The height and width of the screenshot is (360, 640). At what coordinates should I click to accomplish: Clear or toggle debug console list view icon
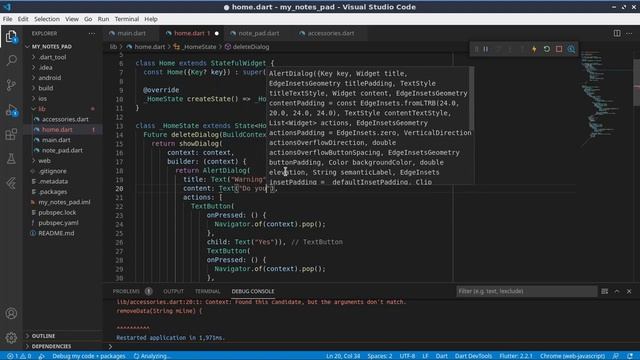(604, 291)
